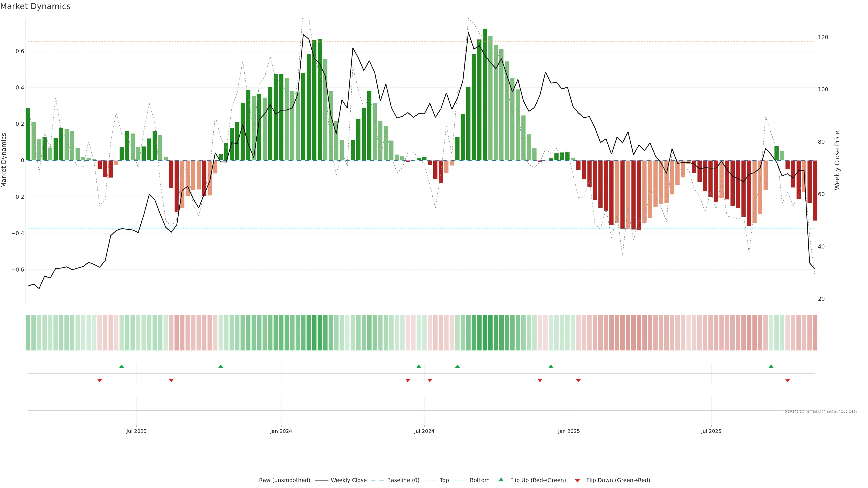
Task: Click the Jan 2024 x-axis label
Action: pyautogui.click(x=281, y=431)
